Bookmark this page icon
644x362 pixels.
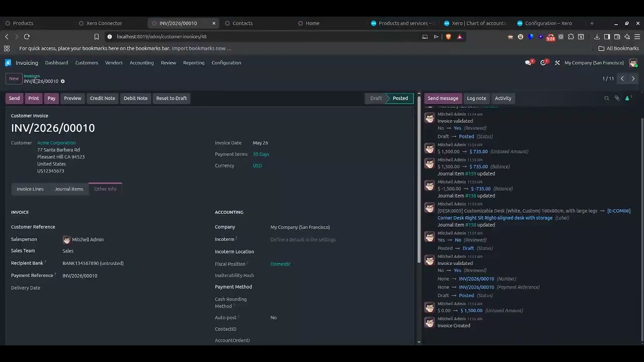click(x=97, y=37)
